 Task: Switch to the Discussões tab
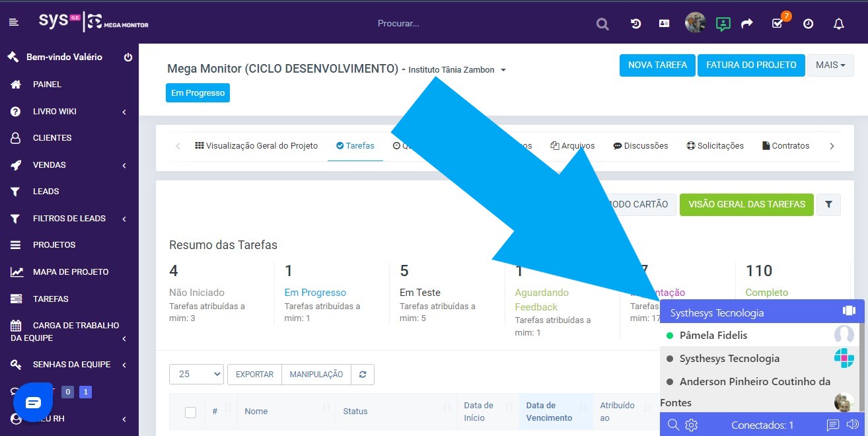640,146
